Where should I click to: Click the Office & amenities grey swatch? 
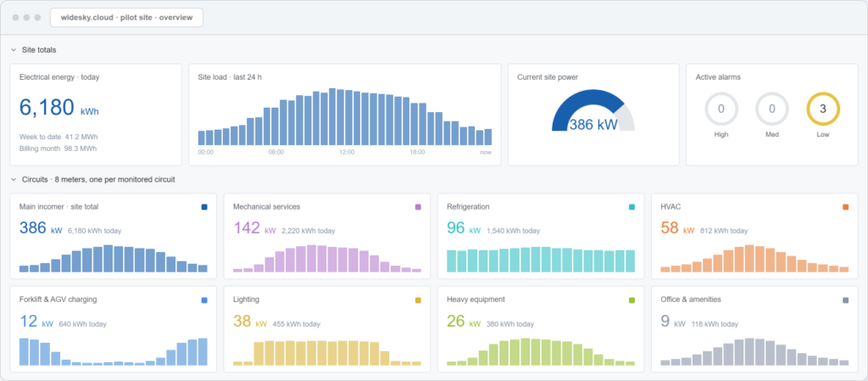pos(845,300)
